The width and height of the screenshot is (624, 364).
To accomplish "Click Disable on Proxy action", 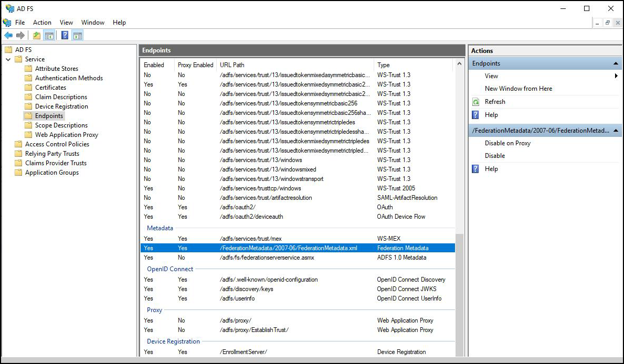I will [507, 143].
